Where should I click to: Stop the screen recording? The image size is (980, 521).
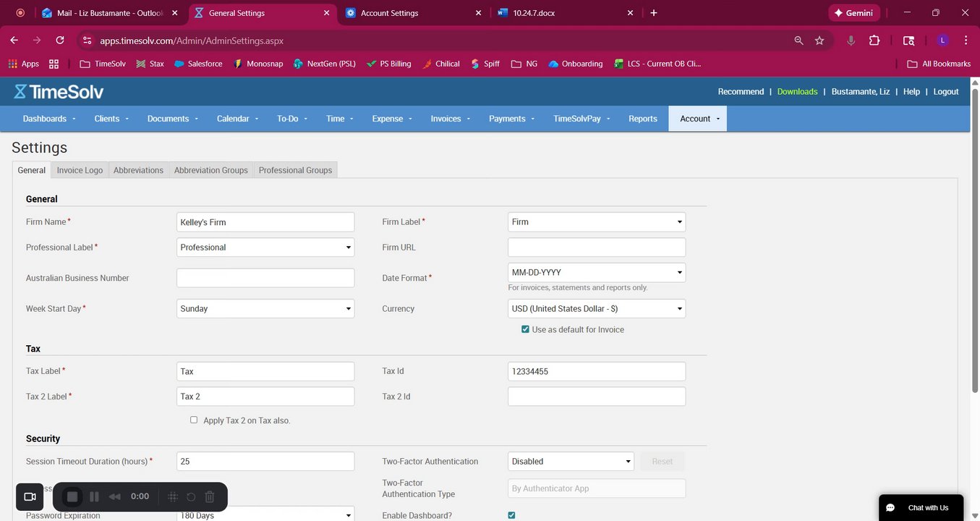72,496
